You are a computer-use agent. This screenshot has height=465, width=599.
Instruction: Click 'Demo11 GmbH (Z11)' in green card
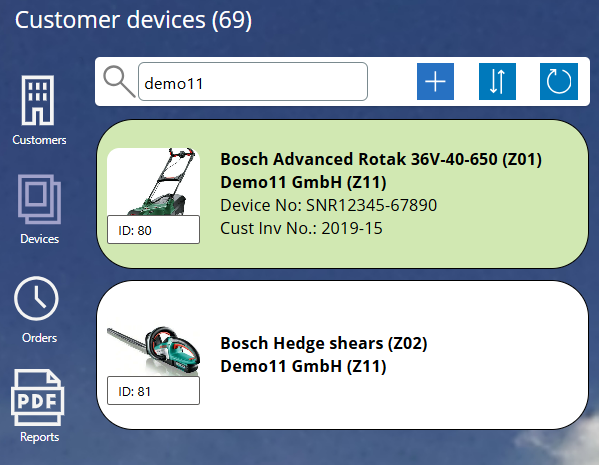[303, 182]
